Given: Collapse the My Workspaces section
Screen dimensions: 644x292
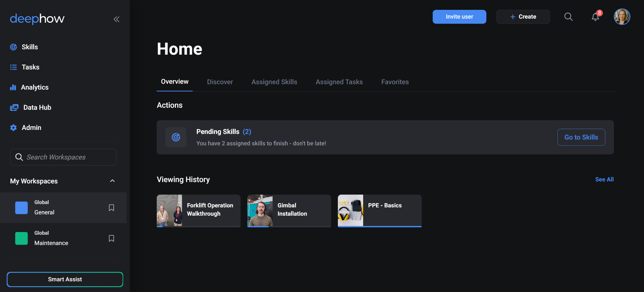Looking at the screenshot, I should tap(112, 181).
